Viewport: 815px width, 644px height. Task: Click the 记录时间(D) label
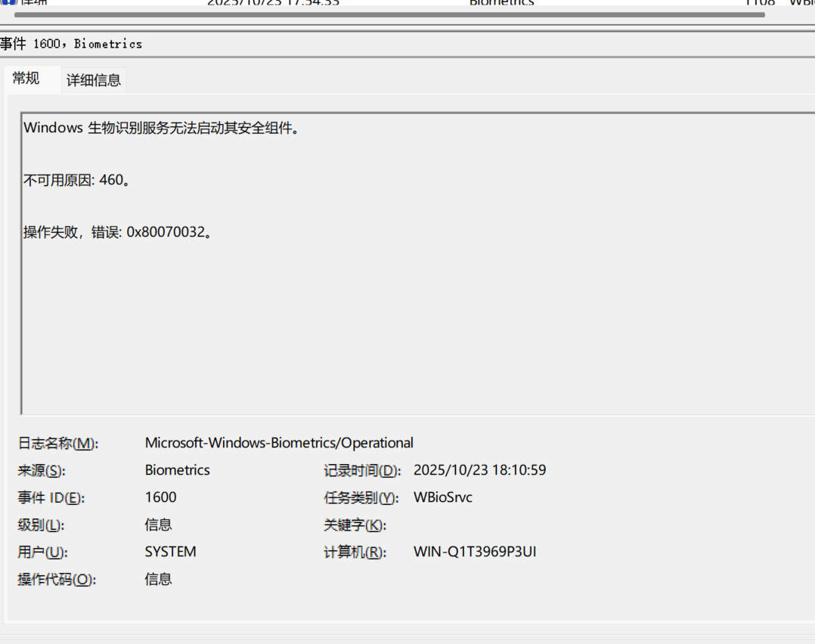[362, 471]
